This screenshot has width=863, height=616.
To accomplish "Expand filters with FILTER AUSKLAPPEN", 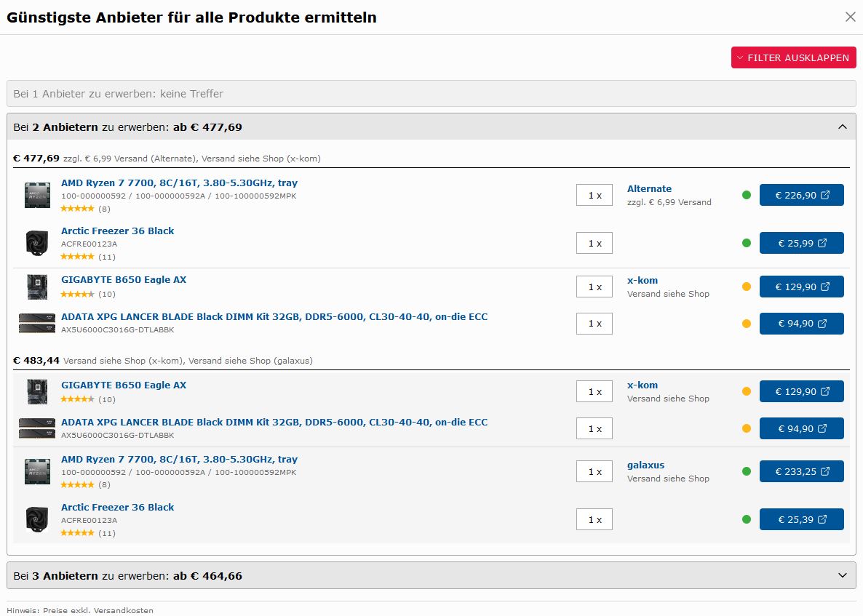I will point(793,57).
